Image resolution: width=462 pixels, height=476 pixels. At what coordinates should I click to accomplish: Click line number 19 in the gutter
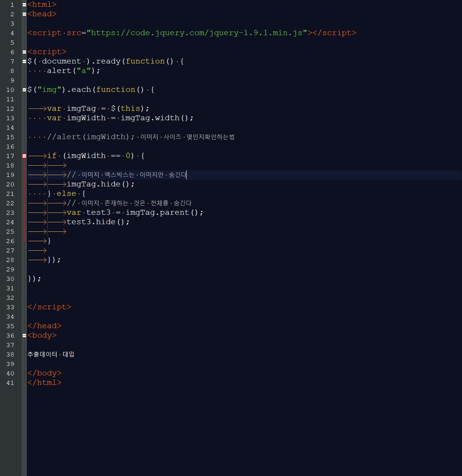10,175
